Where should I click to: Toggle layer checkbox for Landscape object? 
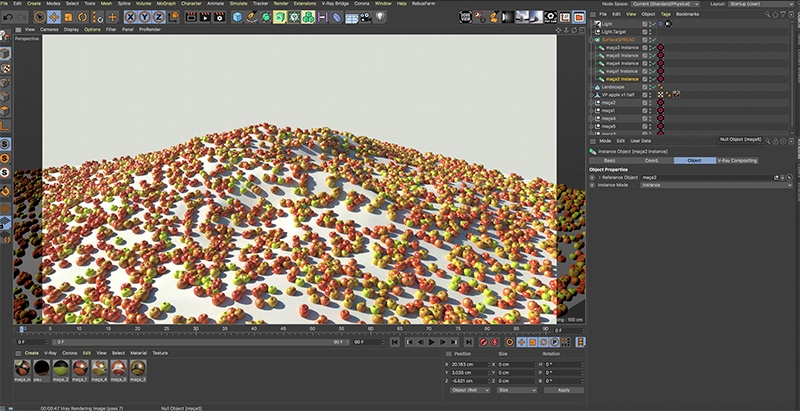(x=645, y=87)
